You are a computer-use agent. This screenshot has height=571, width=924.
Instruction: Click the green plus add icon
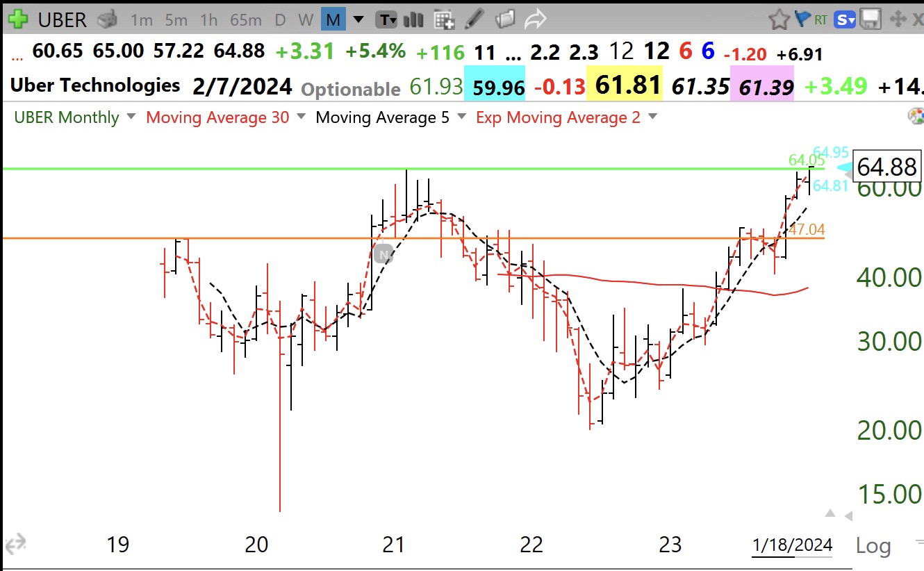(17, 19)
